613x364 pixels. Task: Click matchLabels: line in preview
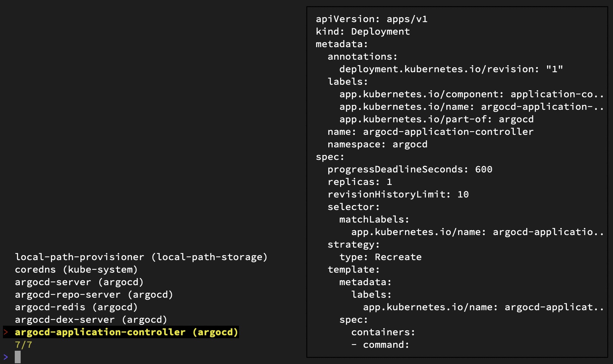[x=374, y=219]
